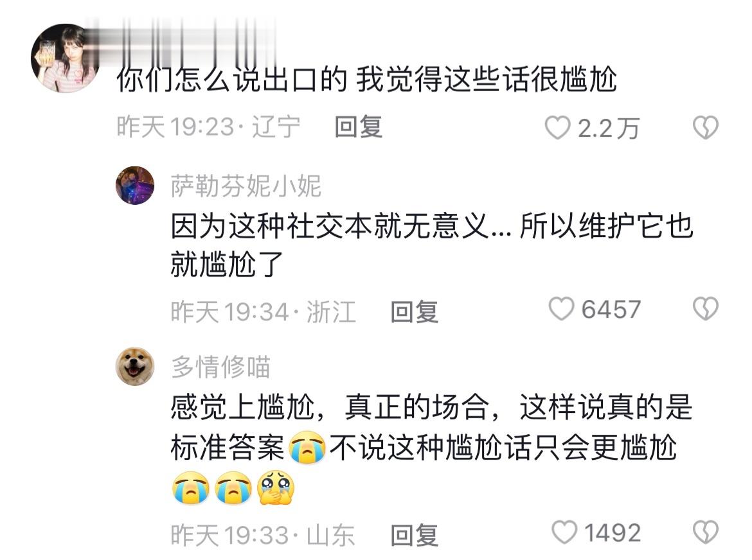Like 萨勒芬妮小妮's reply
752x560 pixels.
[x=561, y=309]
